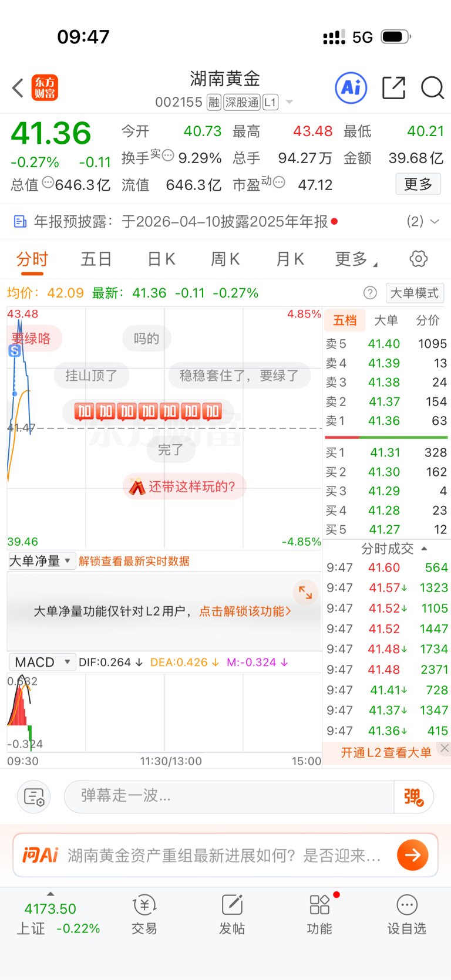This screenshot has height=980, width=451.
Task: Tap the 融 margin tag
Action: (214, 103)
